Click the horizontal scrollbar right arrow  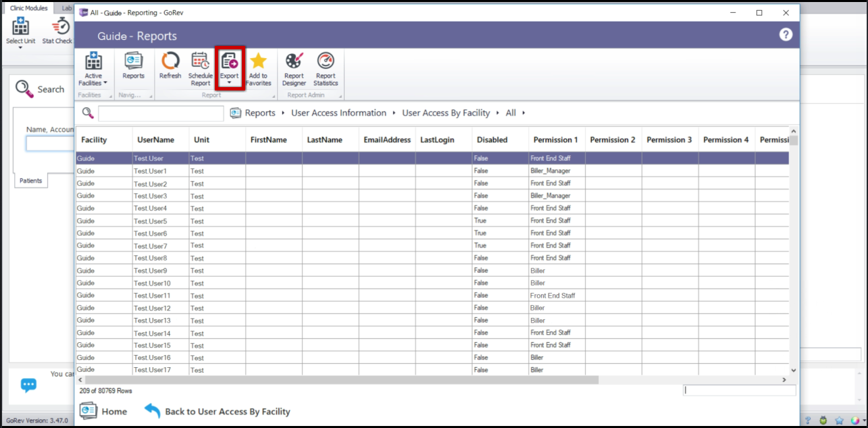click(x=784, y=380)
